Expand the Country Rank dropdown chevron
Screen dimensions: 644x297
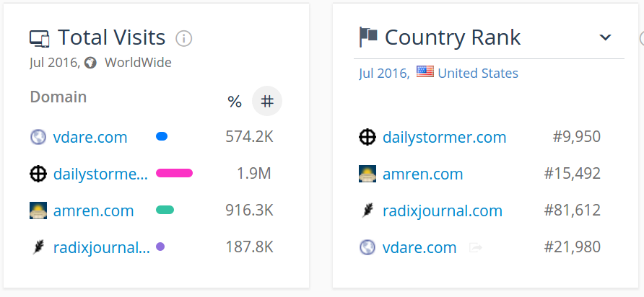point(606,37)
